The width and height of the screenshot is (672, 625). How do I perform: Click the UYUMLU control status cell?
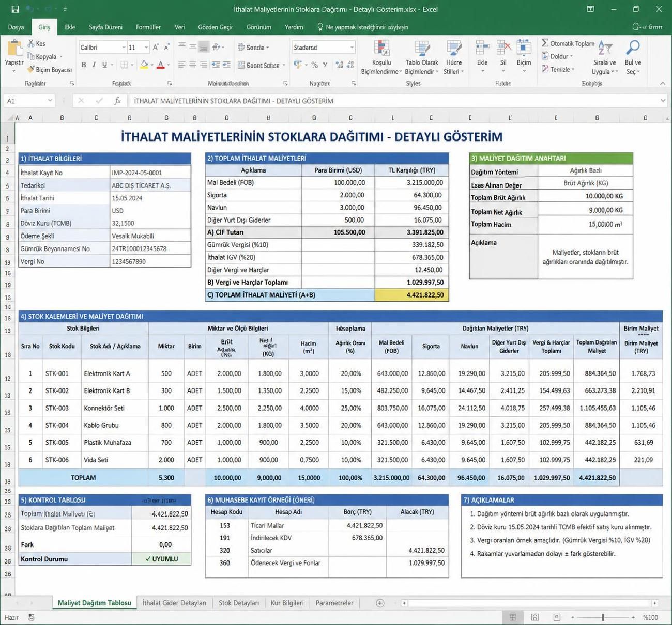tap(161, 559)
